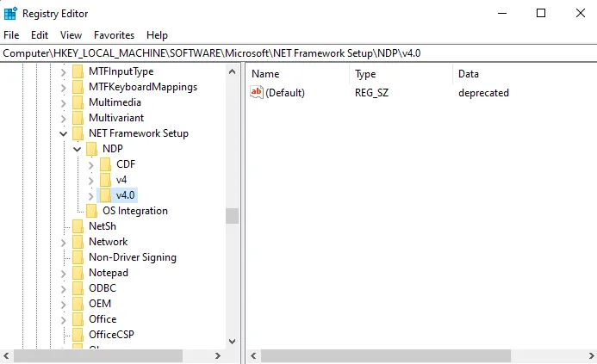Click the NDP folder icon
Screen dimensions: 597x364
point(91,149)
